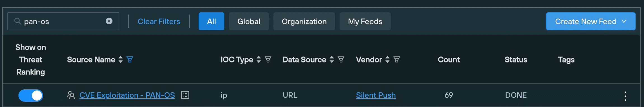
Task: View feed details list icon
Action: pos(185,95)
